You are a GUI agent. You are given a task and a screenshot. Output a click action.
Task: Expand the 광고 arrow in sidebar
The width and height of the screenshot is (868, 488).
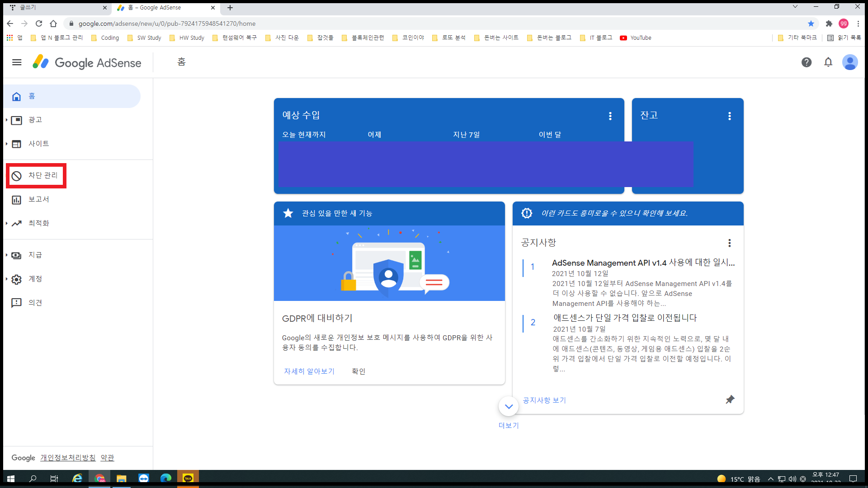coord(6,120)
